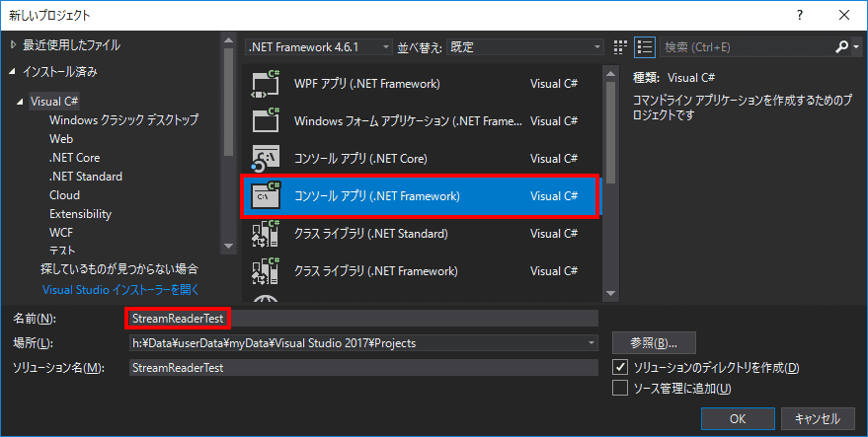Select the WPF アプリ template icon
The image size is (868, 437).
pyautogui.click(x=266, y=84)
